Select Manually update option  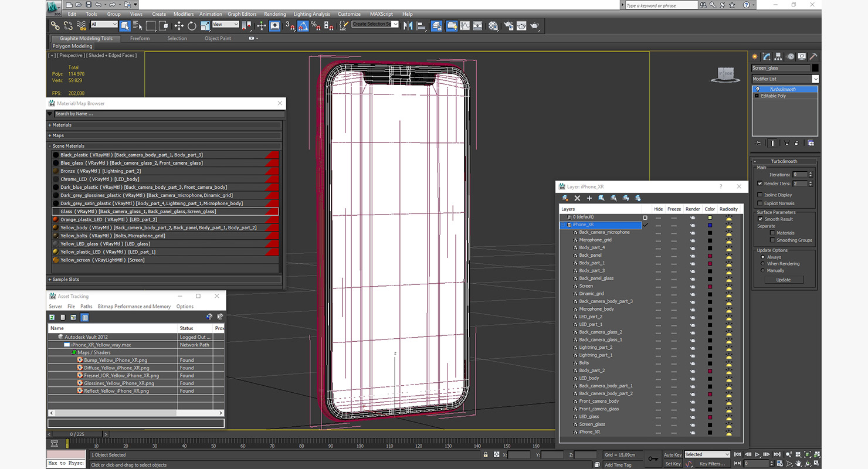pyautogui.click(x=762, y=271)
